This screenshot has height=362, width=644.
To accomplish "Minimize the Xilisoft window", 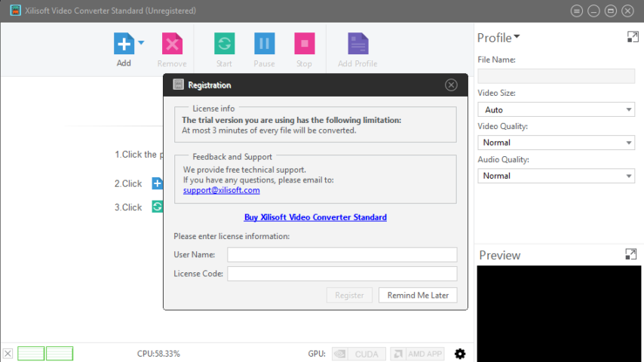I will point(593,11).
